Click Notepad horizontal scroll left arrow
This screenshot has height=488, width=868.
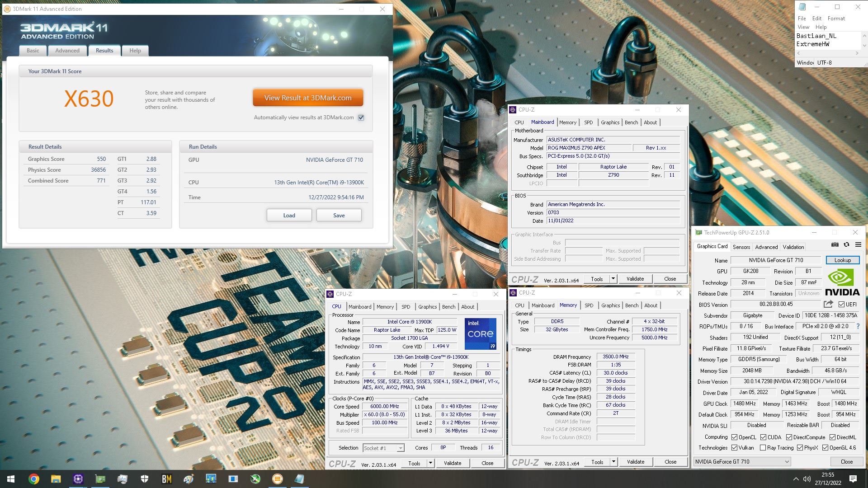pos(798,53)
